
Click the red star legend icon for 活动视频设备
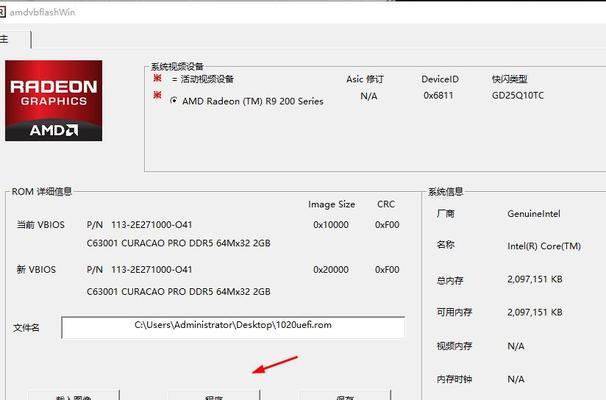pyautogui.click(x=157, y=78)
